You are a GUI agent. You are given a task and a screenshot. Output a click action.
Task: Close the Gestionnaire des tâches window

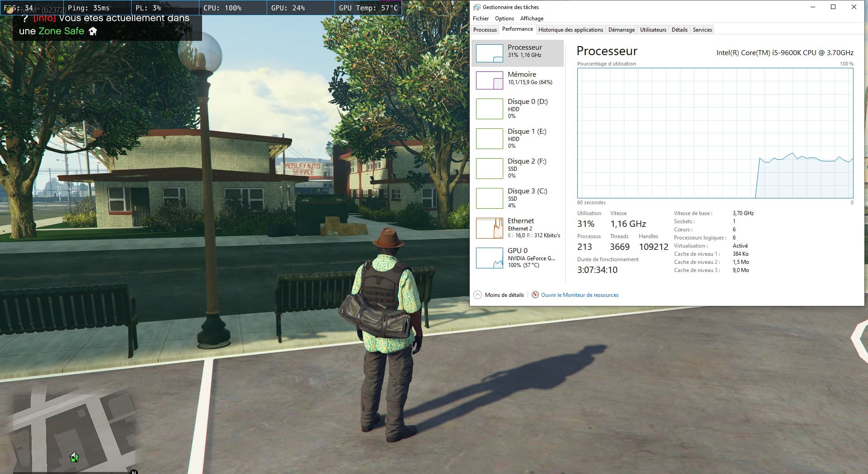click(x=854, y=7)
